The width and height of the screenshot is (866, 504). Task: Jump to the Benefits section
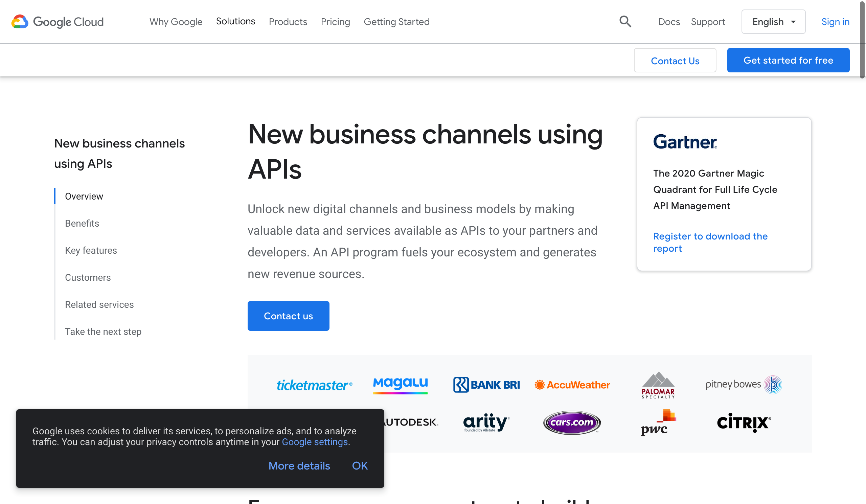(82, 223)
